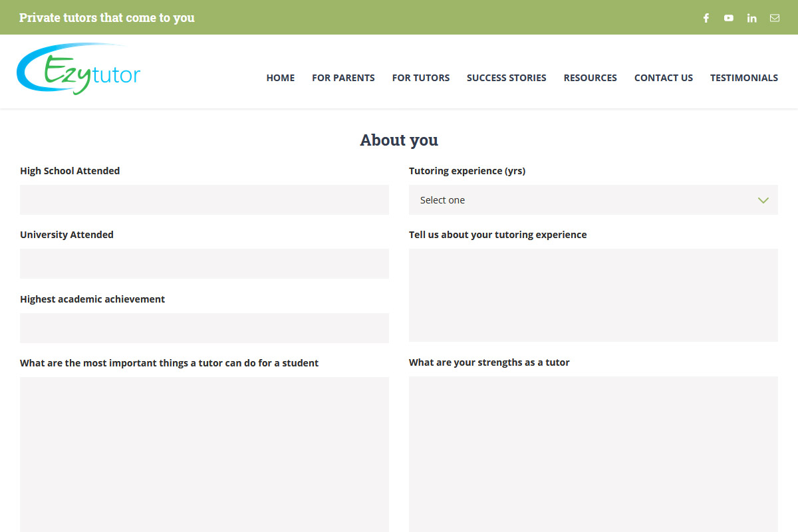Viewport: 798px width, 532px height.
Task: Focus the High School Attended field
Action: pos(204,200)
